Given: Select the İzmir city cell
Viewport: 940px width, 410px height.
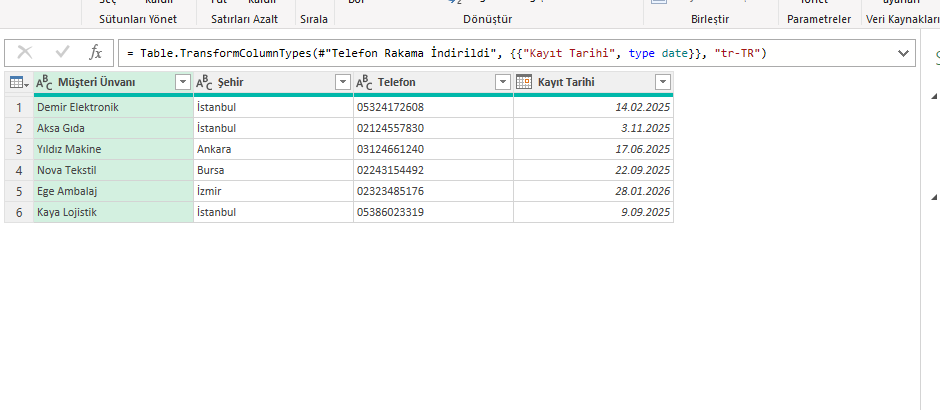Looking at the screenshot, I should (273, 191).
